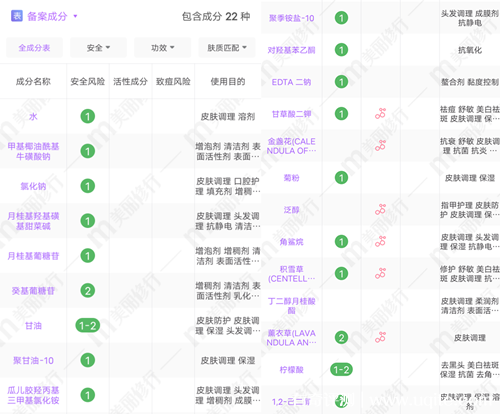Open ingredient link 月桂基葡糖苷
This screenshot has height=414, width=500.
pos(33,256)
